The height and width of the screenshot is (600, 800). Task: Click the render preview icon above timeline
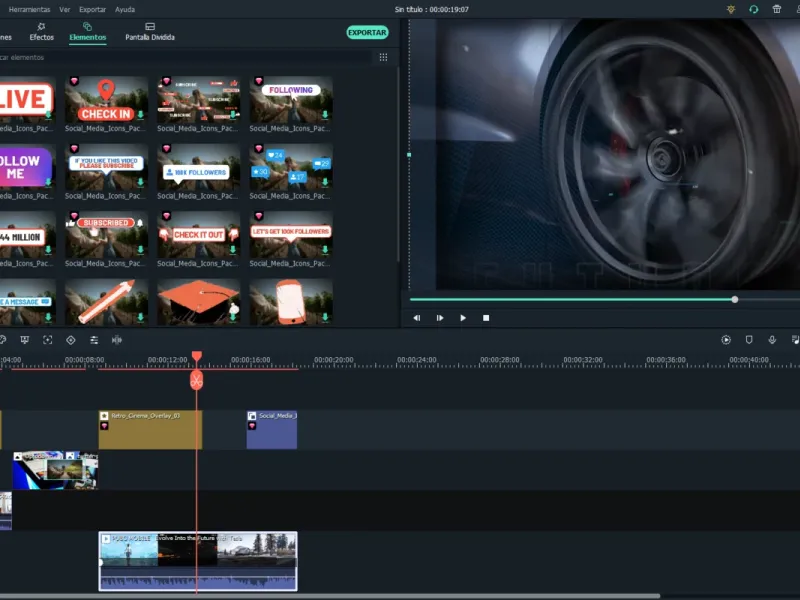726,340
